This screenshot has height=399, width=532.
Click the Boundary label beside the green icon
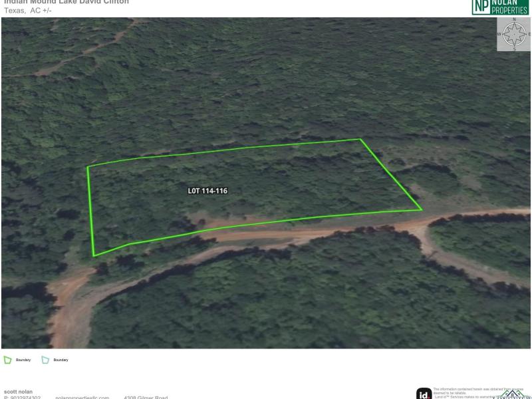23,360
